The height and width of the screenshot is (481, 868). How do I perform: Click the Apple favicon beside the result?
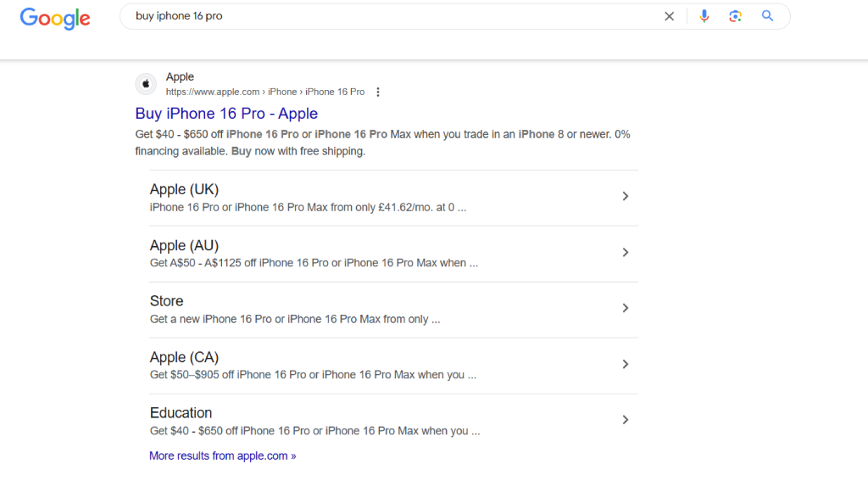point(146,84)
